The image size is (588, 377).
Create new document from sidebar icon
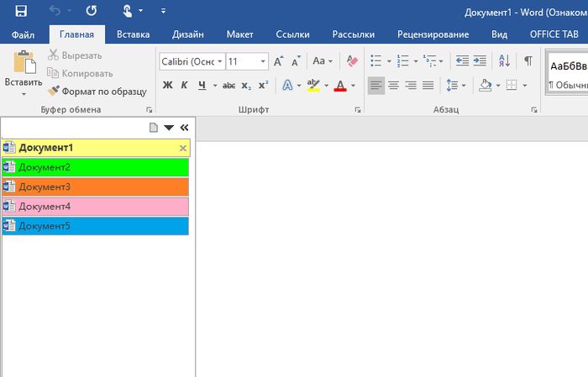tap(153, 128)
